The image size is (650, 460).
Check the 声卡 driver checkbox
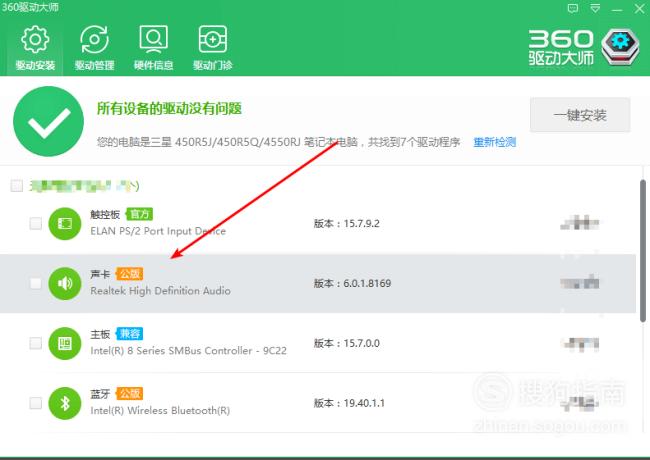tap(36, 283)
